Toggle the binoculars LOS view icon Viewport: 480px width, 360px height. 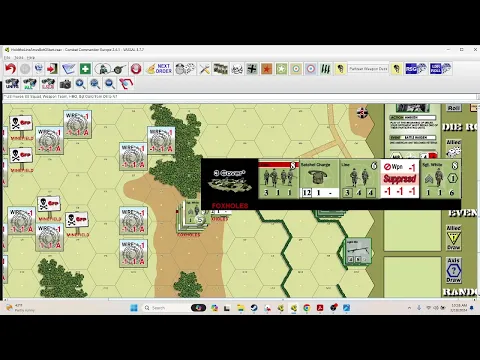[x=48, y=84]
